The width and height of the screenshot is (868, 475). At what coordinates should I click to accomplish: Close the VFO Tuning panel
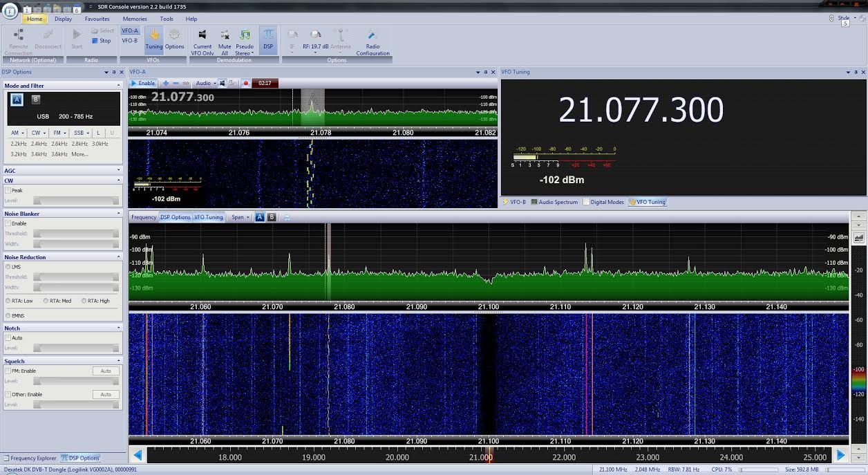pos(862,72)
